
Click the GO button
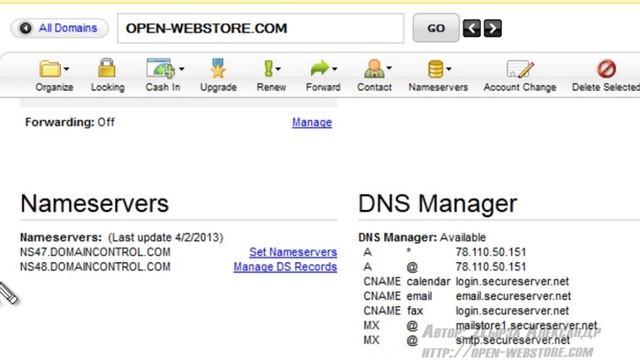pos(436,28)
